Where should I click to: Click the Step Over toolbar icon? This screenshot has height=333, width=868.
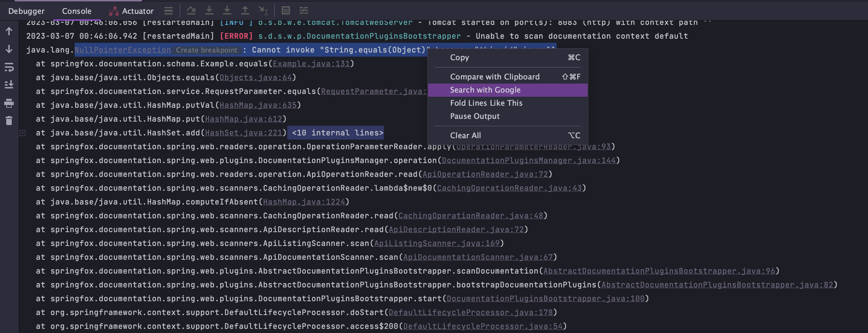coord(191,11)
